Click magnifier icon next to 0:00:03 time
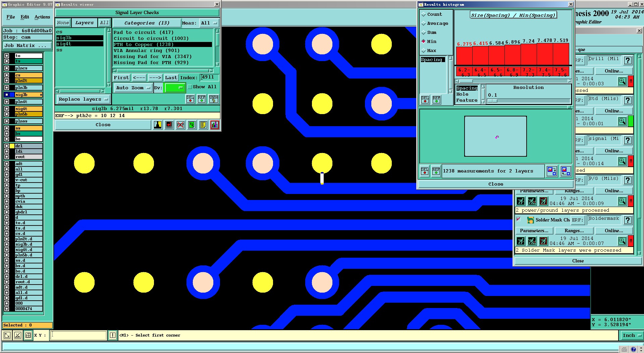The height and width of the screenshot is (353, 644). click(x=622, y=81)
